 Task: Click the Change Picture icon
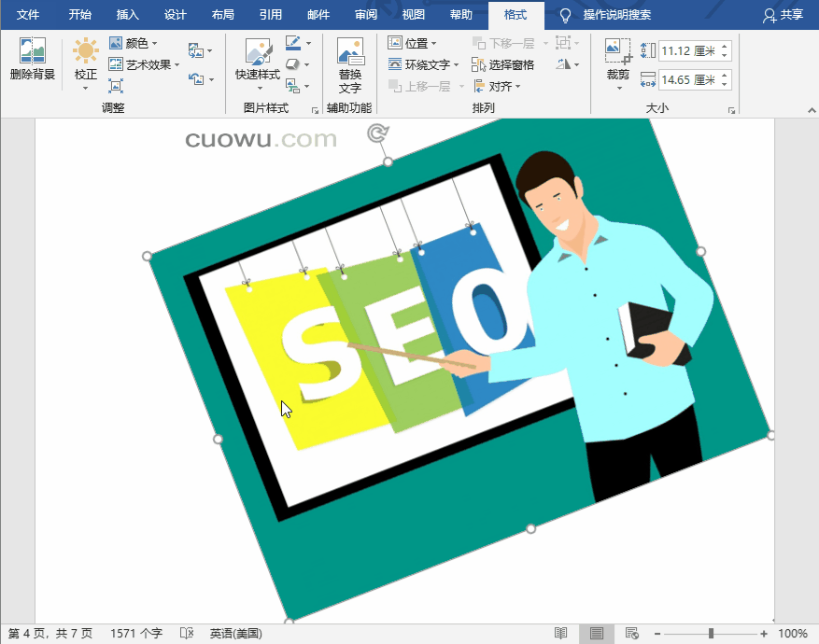(x=196, y=50)
